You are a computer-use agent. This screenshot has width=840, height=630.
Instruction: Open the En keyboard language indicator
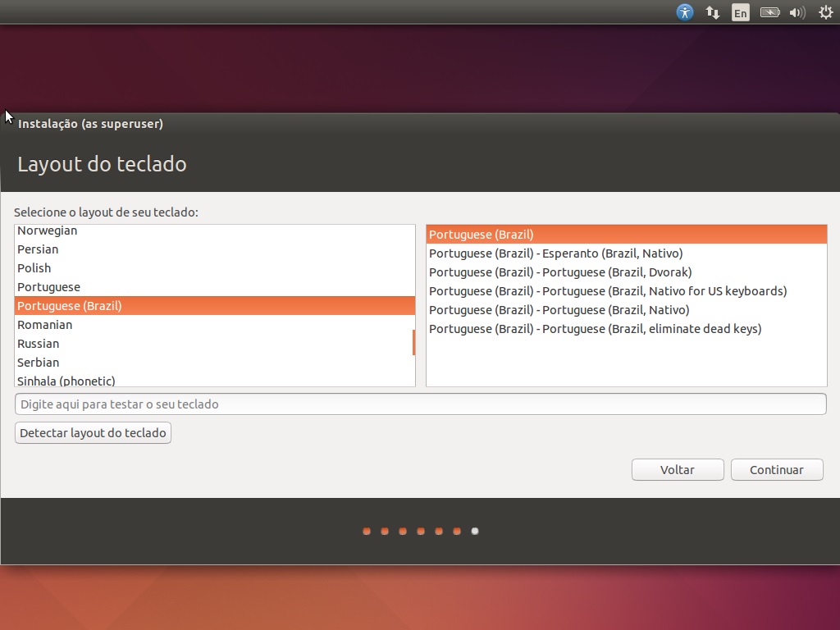[x=741, y=12]
